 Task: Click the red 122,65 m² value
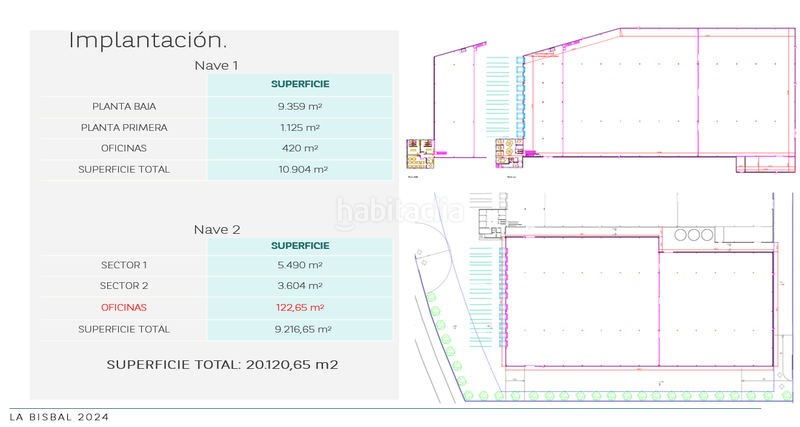point(300,308)
